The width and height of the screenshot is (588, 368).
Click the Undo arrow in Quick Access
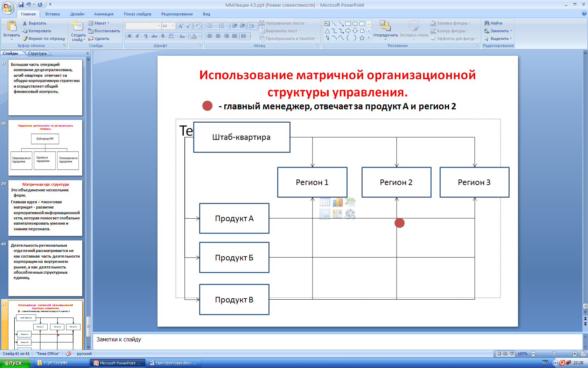point(29,5)
